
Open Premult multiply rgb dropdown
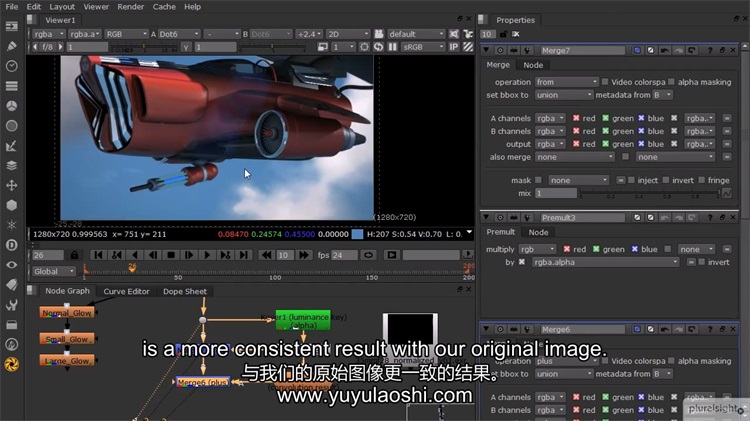coord(537,249)
